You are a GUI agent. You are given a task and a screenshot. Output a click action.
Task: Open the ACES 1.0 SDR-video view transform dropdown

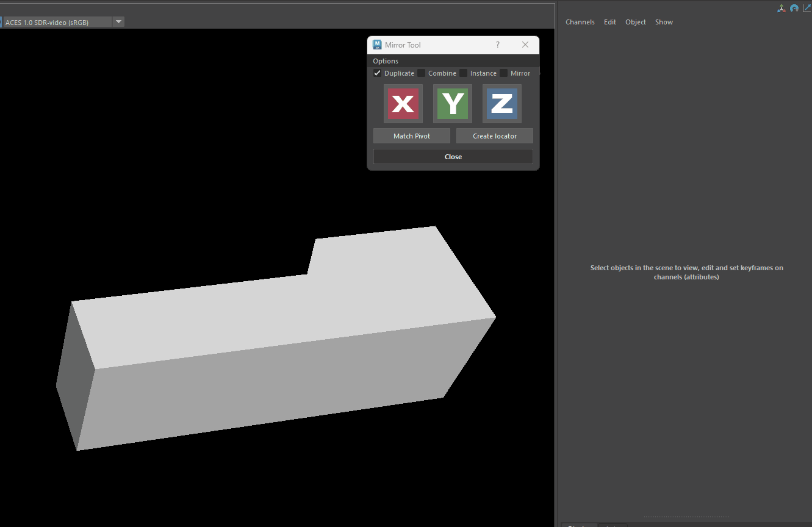[x=119, y=22]
